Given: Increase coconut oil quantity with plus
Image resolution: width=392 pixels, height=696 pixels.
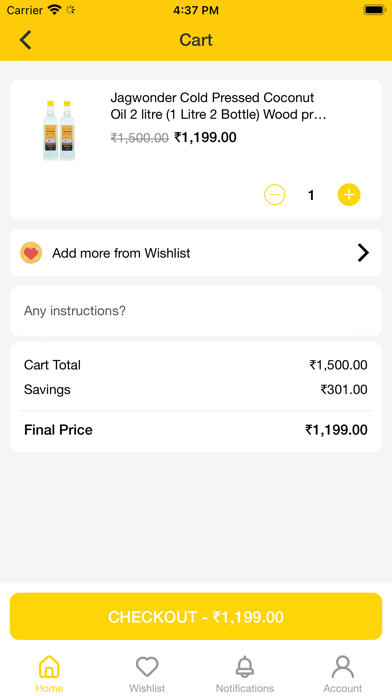Looking at the screenshot, I should tap(349, 195).
